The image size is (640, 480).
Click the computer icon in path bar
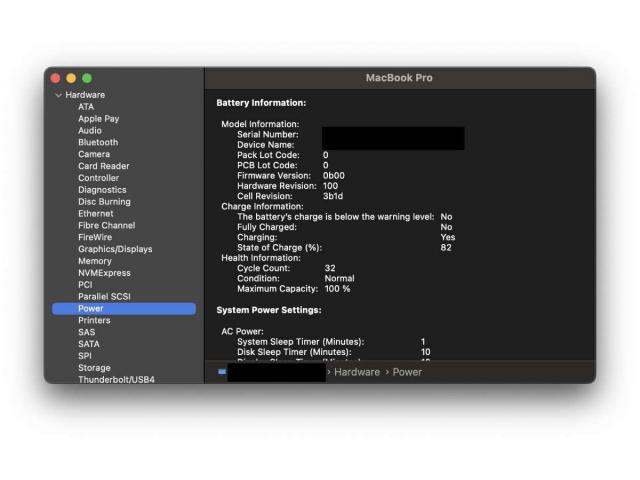point(222,372)
